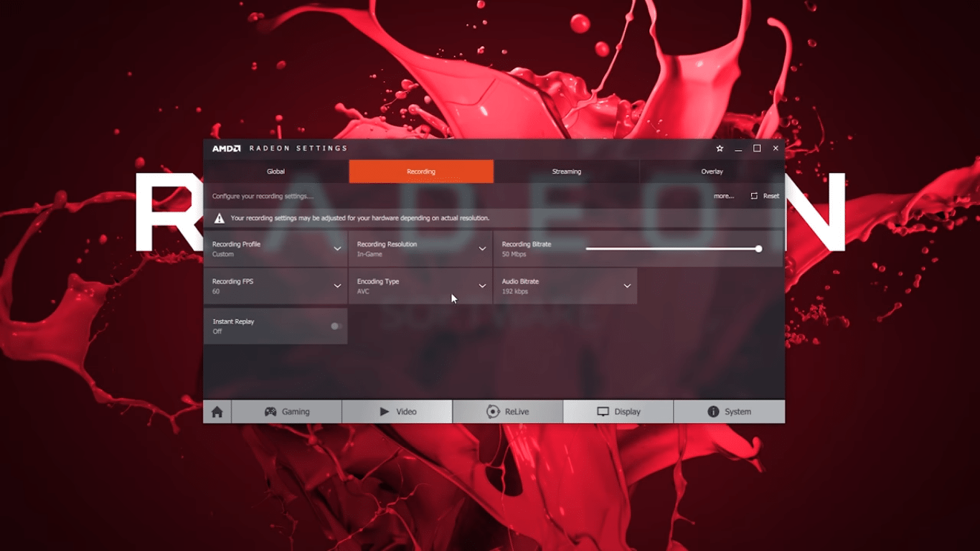Image resolution: width=980 pixels, height=551 pixels.
Task: Open the Recording Resolution dropdown
Action: [x=420, y=249]
